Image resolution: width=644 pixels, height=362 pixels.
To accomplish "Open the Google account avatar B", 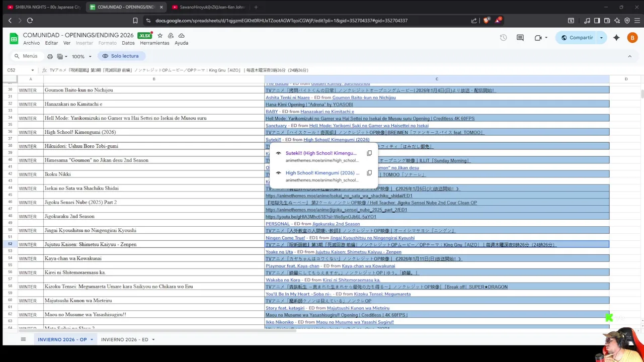I will click(x=632, y=38).
